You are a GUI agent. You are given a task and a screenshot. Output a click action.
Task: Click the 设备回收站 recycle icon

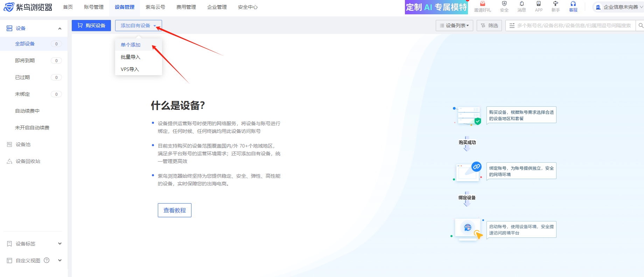(x=9, y=161)
